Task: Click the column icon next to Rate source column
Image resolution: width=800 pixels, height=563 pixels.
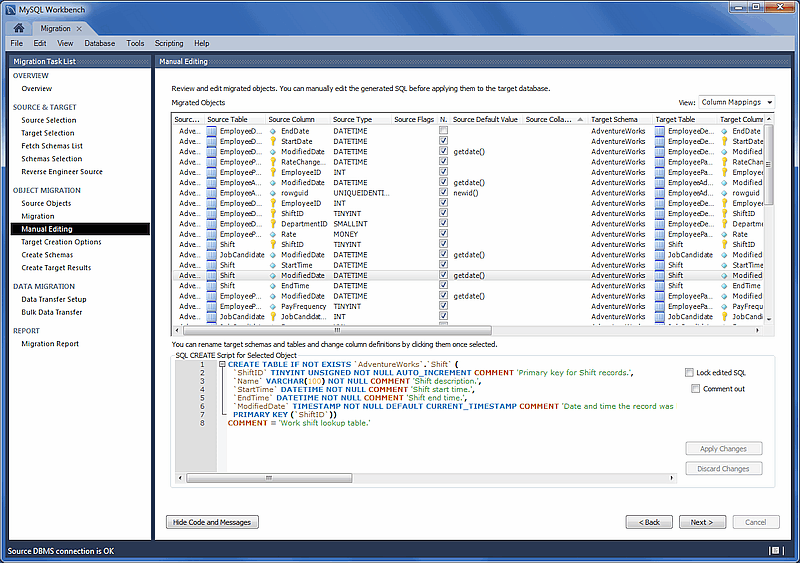Action: tap(273, 234)
